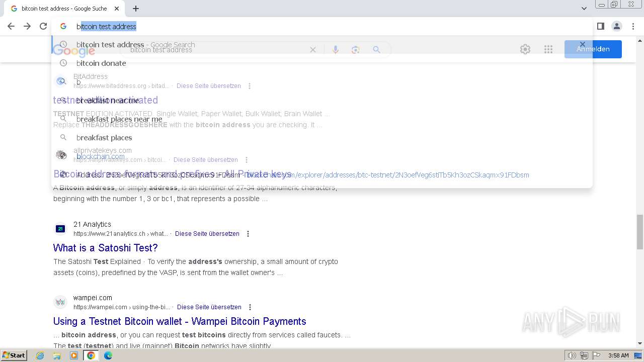The image size is (644, 362).
Task: Click the Anmelden sign-in button
Action: point(593,49)
